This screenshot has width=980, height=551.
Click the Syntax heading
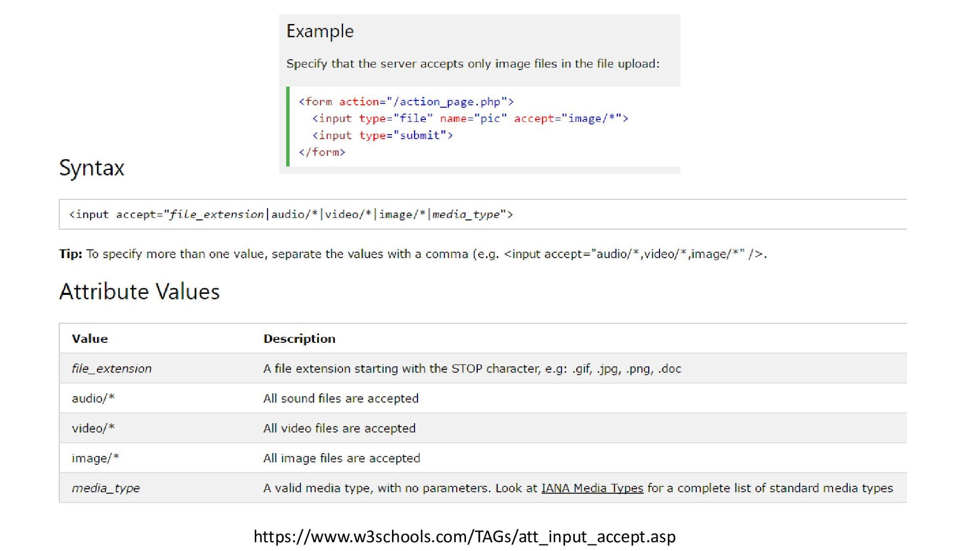coord(92,168)
